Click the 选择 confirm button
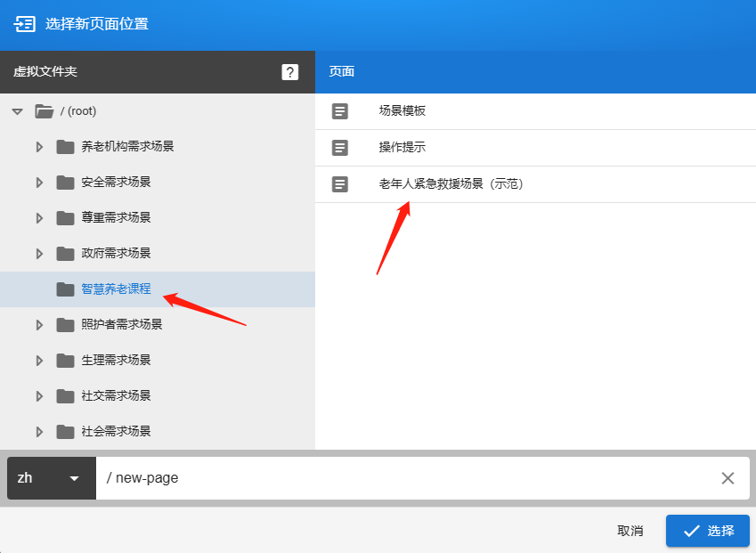Image resolution: width=756 pixels, height=553 pixels. [x=707, y=531]
